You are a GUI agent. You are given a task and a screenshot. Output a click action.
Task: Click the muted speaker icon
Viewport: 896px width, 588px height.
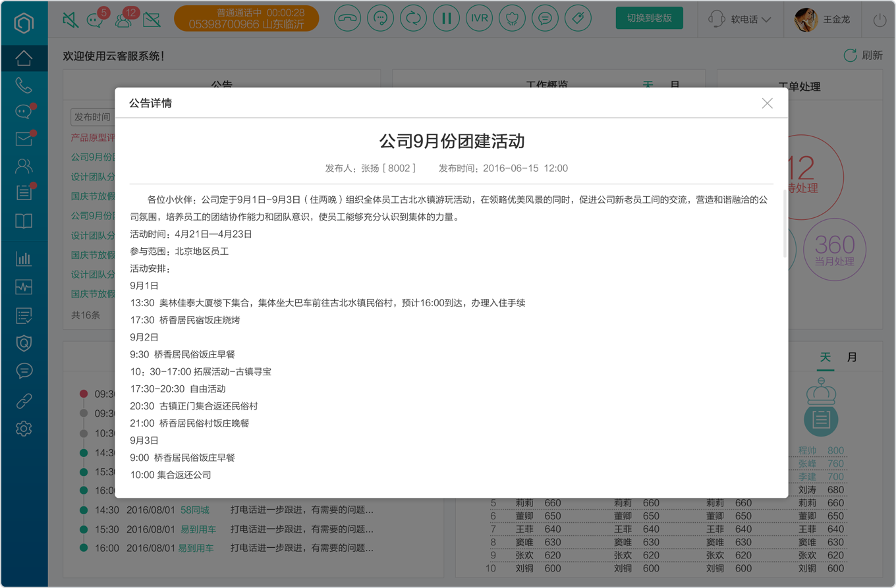[x=70, y=20]
